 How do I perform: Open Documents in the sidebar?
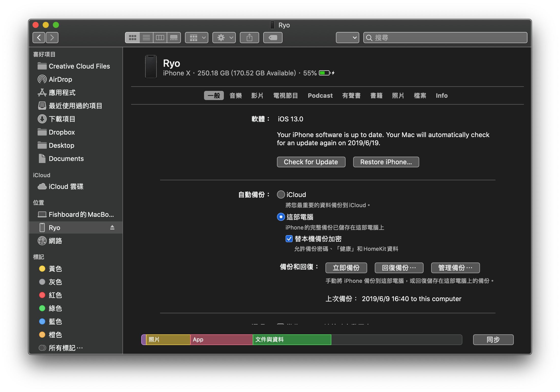(x=76, y=159)
